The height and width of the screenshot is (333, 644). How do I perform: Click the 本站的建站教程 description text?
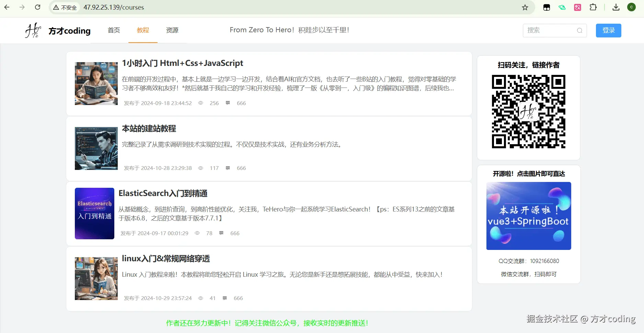(233, 145)
